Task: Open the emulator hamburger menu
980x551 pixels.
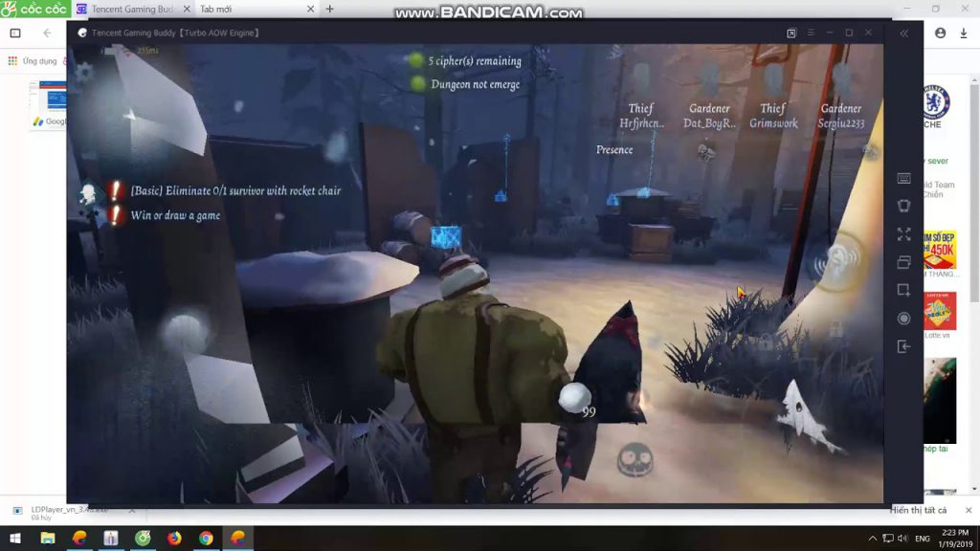Action: point(811,33)
